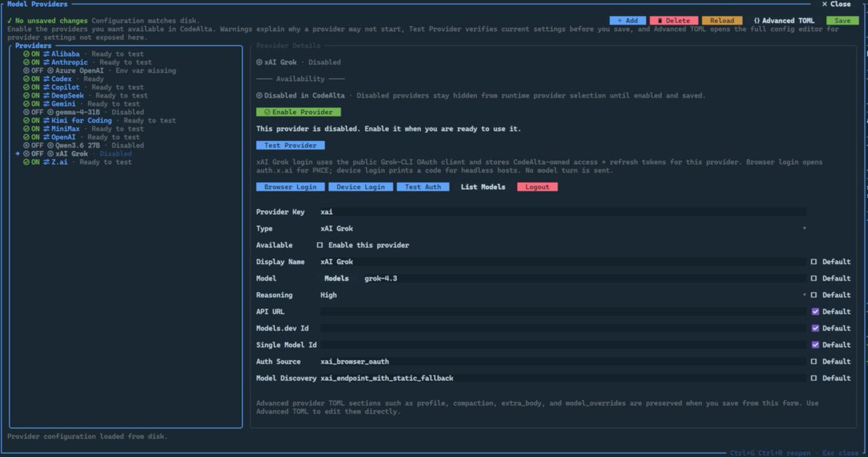The height and width of the screenshot is (457, 868).
Task: Click the Test Auth button
Action: coord(422,187)
